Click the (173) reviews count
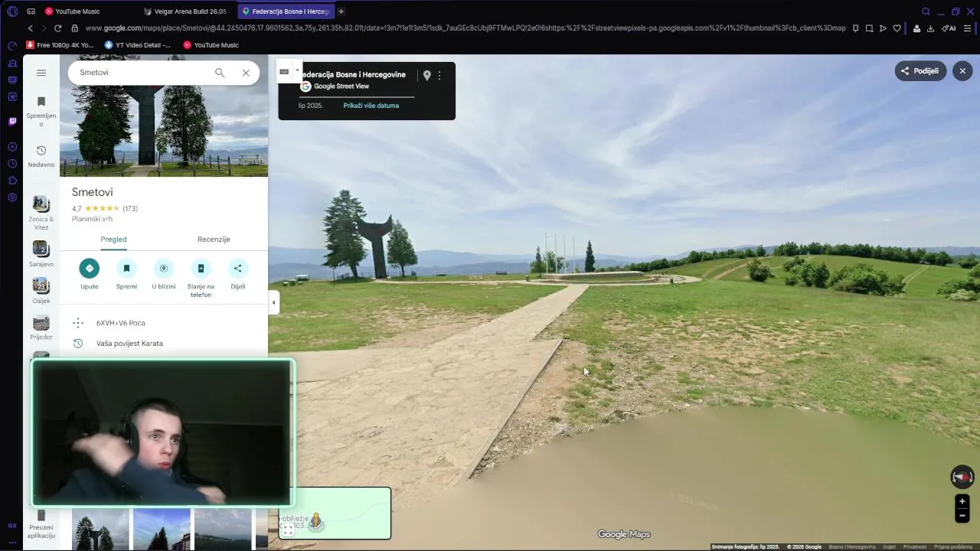 click(130, 208)
